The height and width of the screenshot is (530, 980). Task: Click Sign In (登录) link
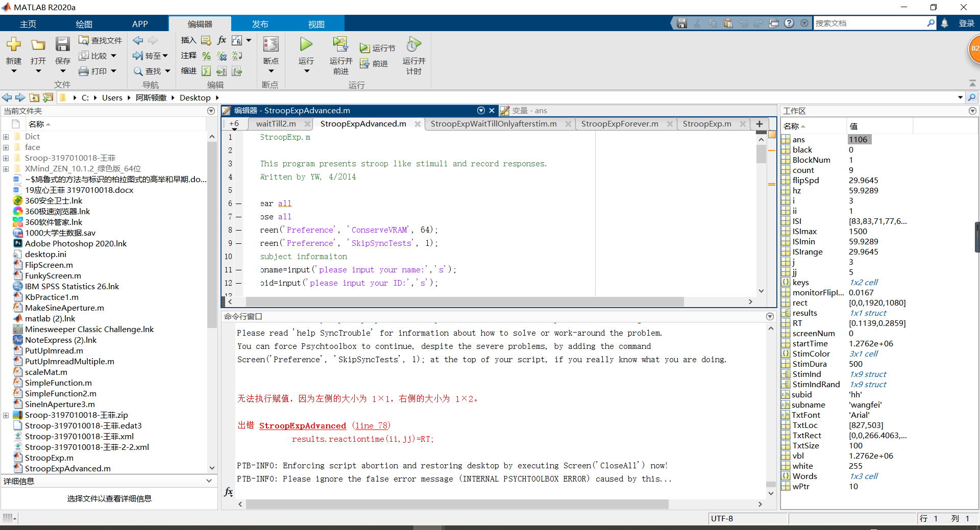coord(966,23)
